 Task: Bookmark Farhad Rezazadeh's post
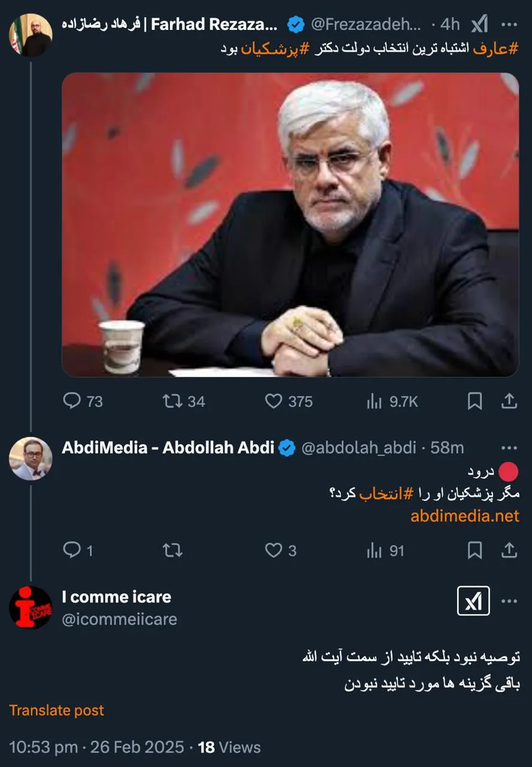point(474,401)
